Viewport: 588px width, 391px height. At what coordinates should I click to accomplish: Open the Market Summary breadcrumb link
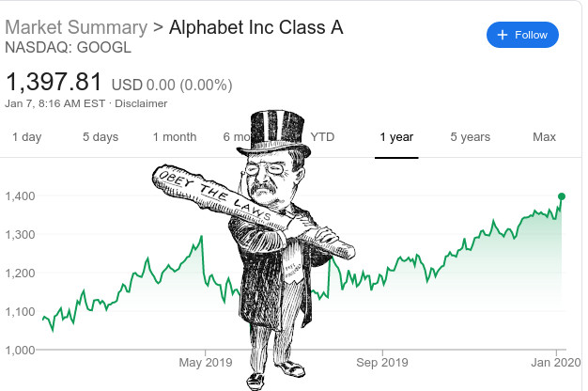tap(76, 27)
